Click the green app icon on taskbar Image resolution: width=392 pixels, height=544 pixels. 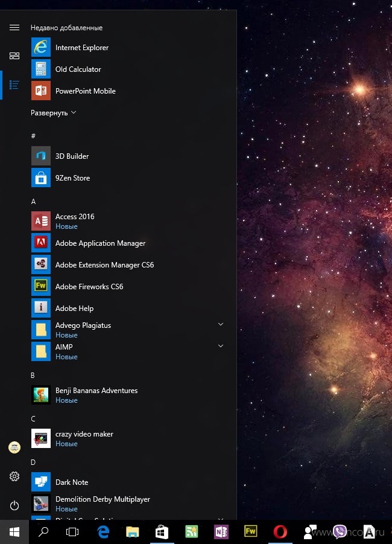tap(192, 531)
